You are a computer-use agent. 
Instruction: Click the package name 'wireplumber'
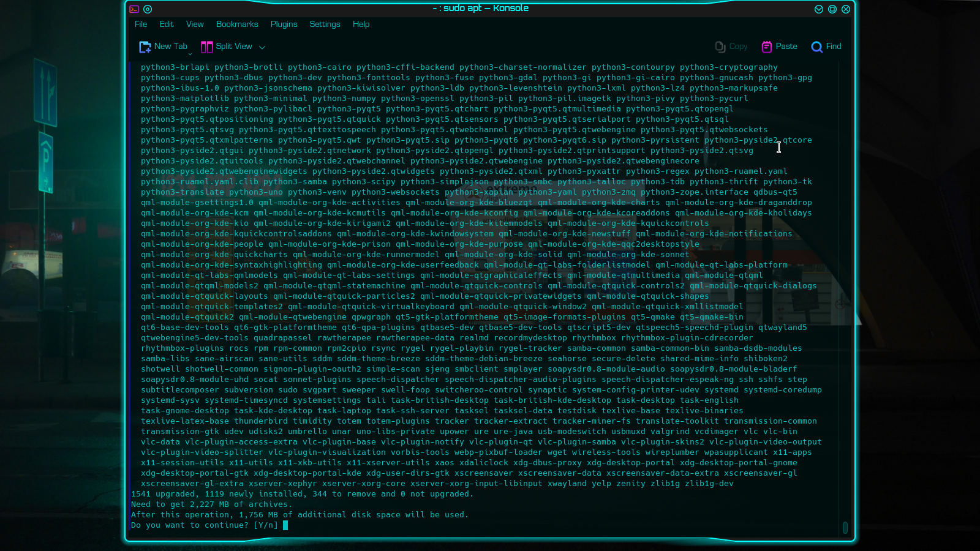point(673,452)
